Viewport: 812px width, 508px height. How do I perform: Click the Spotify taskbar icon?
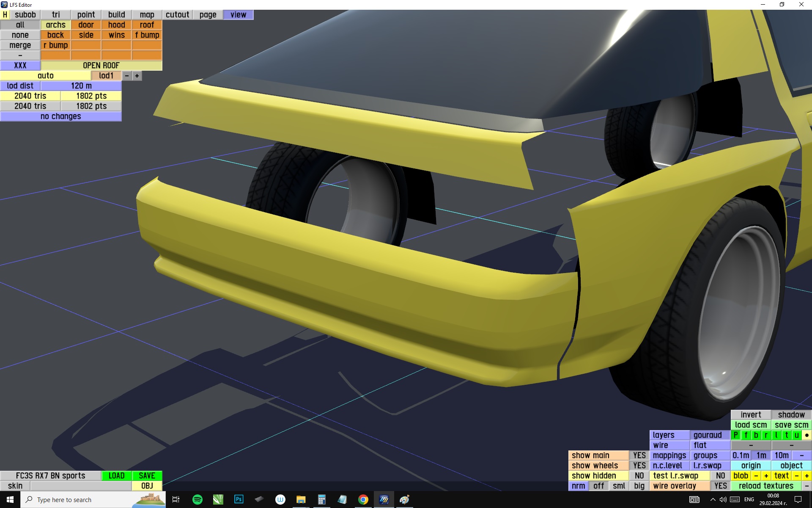click(197, 500)
